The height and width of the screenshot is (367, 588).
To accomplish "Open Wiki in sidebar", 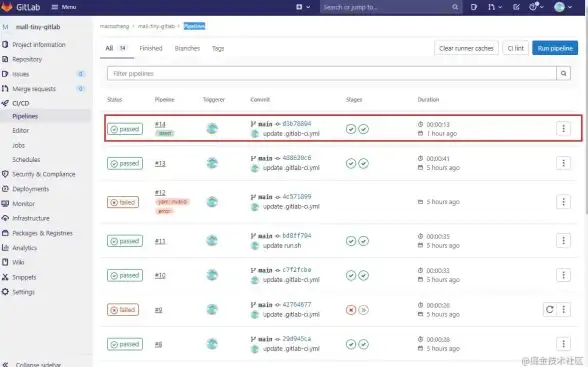I will 18,262.
